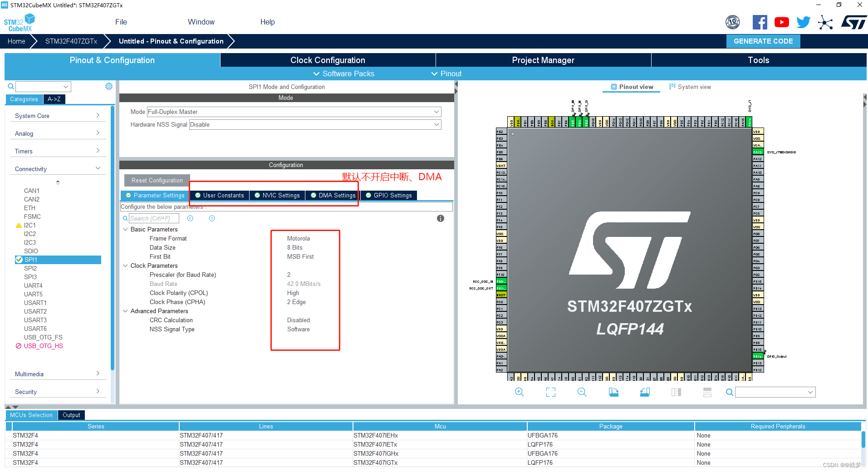Screen dimensions: 868x472
Task: Open the GPIO Settings tab
Action: 389,195
